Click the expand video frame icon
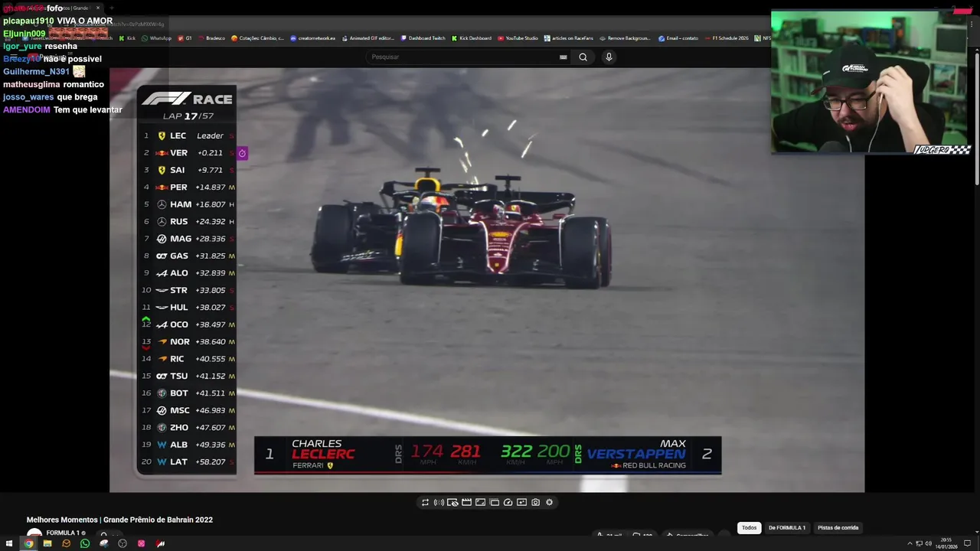The height and width of the screenshot is (551, 980). point(480,502)
